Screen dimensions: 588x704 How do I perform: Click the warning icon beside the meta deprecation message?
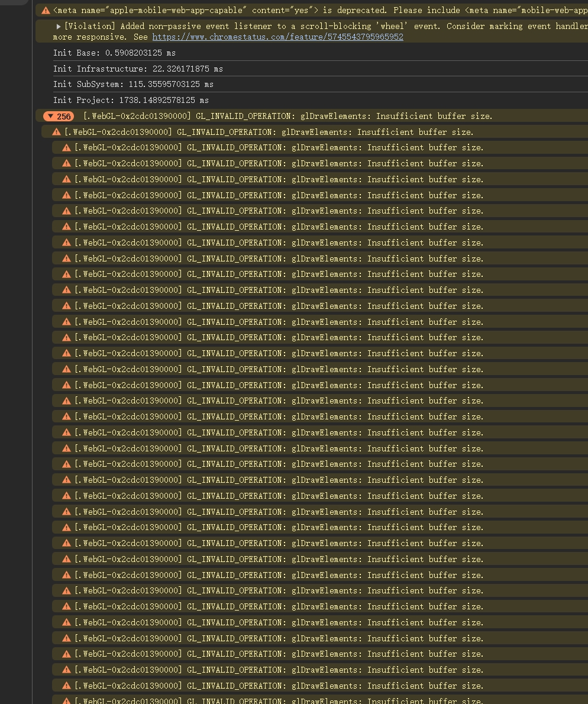tap(46, 11)
